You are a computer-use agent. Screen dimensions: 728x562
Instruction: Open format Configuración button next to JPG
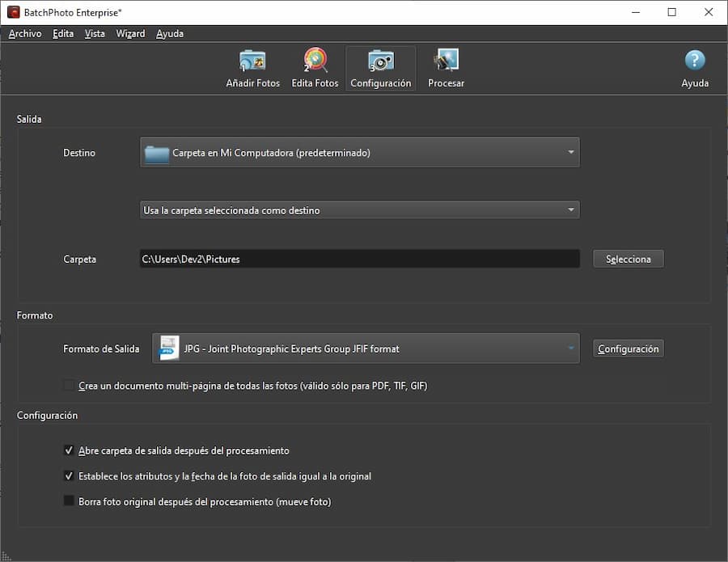point(629,349)
